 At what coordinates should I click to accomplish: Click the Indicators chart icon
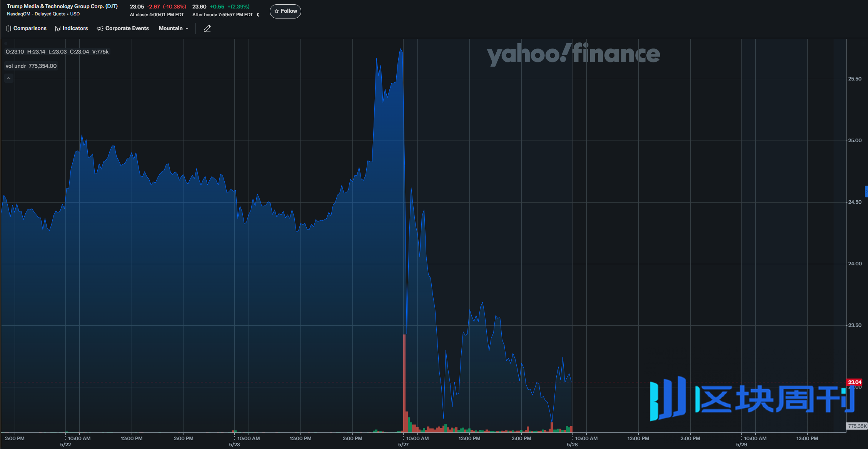click(x=58, y=28)
